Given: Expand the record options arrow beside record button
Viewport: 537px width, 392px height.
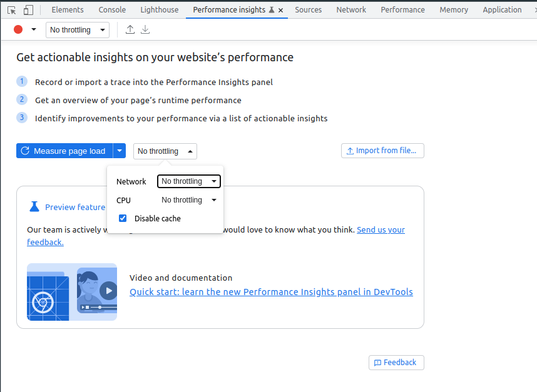Looking at the screenshot, I should pyautogui.click(x=34, y=30).
